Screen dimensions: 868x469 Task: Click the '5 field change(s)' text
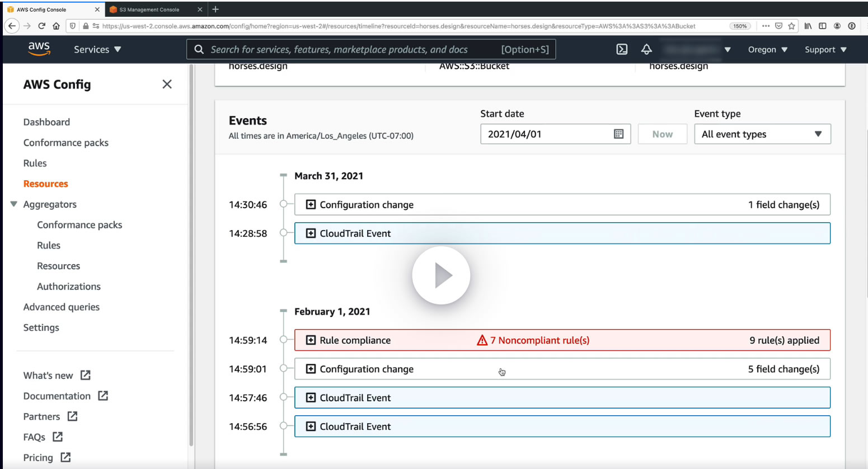[783, 369]
